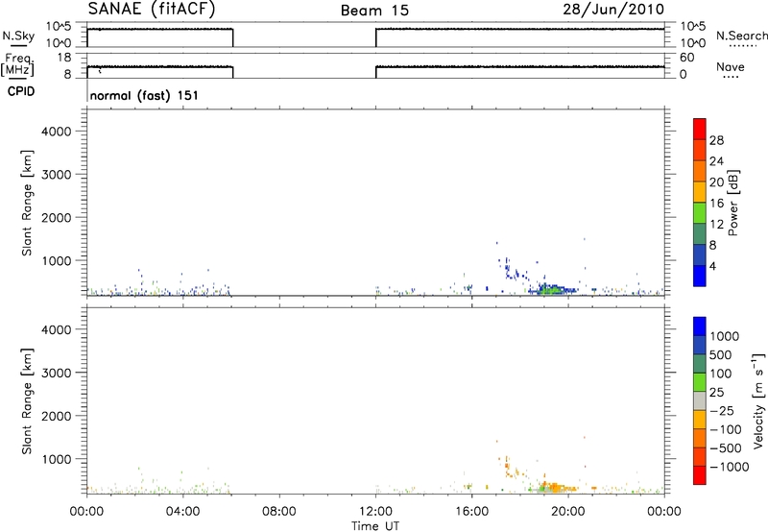Click the "12:00" time tick label
This screenshot has height=532, width=768.
click(375, 512)
